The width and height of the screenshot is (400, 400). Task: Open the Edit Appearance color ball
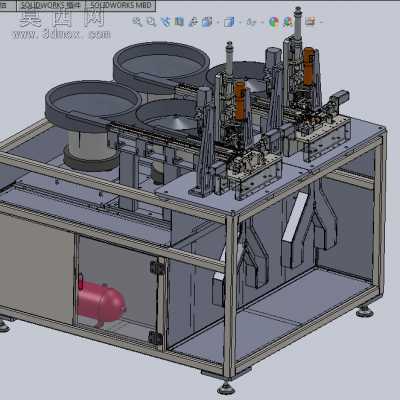click(274, 22)
